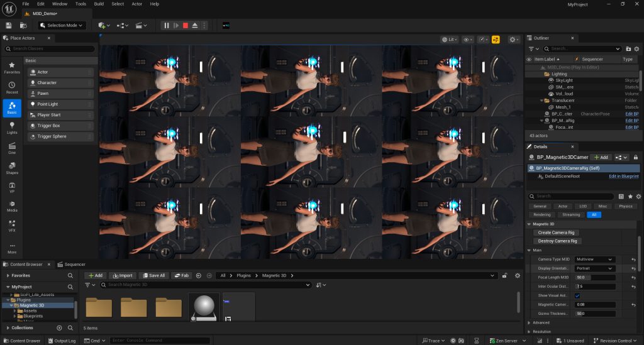Open the Recent actors category
Screen dimensions: 644x345
(x=12, y=87)
